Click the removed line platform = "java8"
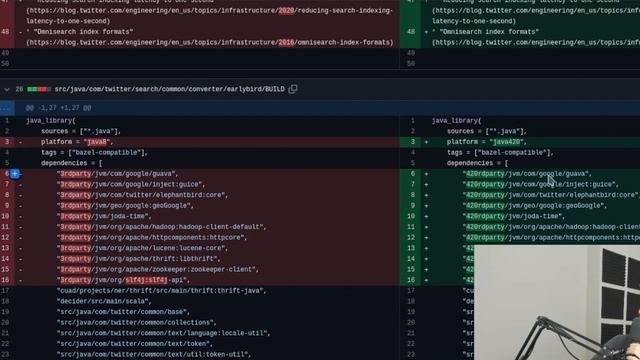The height and width of the screenshot is (360, 640). pos(77,142)
